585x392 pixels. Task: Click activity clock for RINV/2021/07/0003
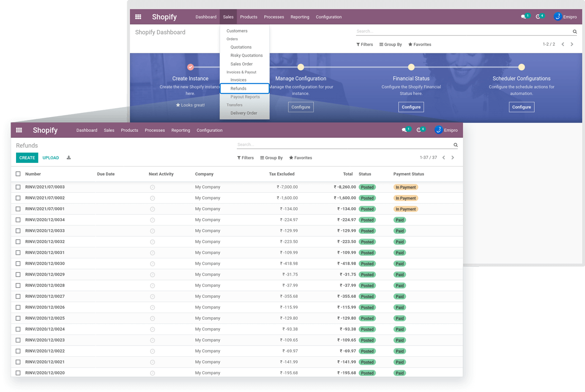pos(153,187)
